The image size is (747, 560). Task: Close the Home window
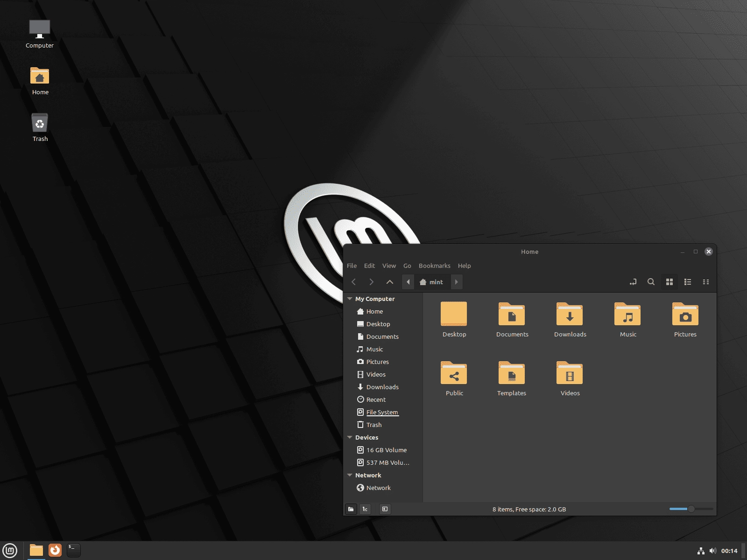click(709, 252)
